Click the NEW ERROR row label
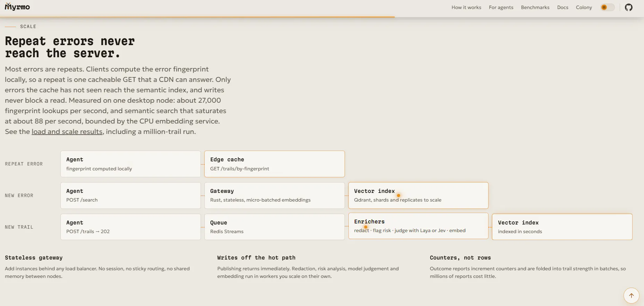Viewport: 644px width, 306px height. pos(19,196)
